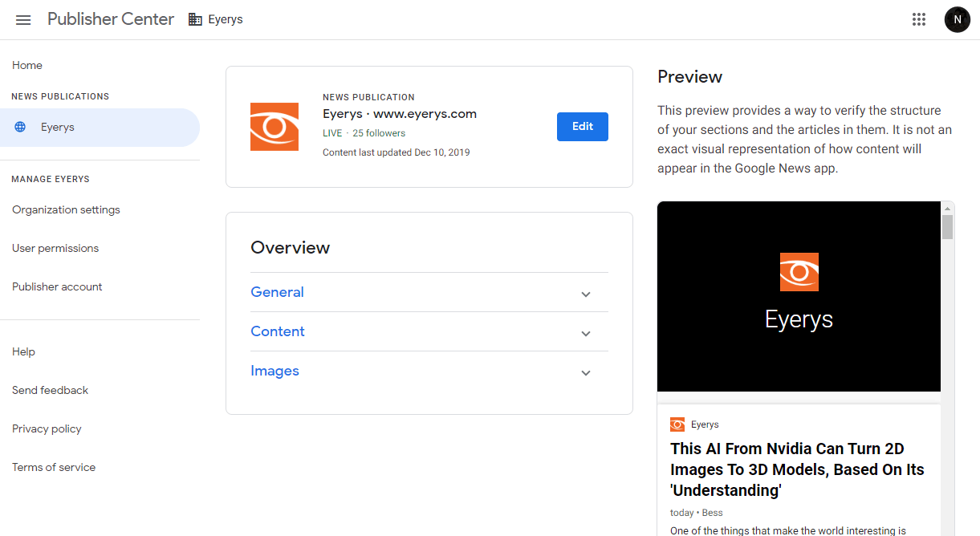The height and width of the screenshot is (536, 980).
Task: Expand the General section chevron
Action: (586, 294)
